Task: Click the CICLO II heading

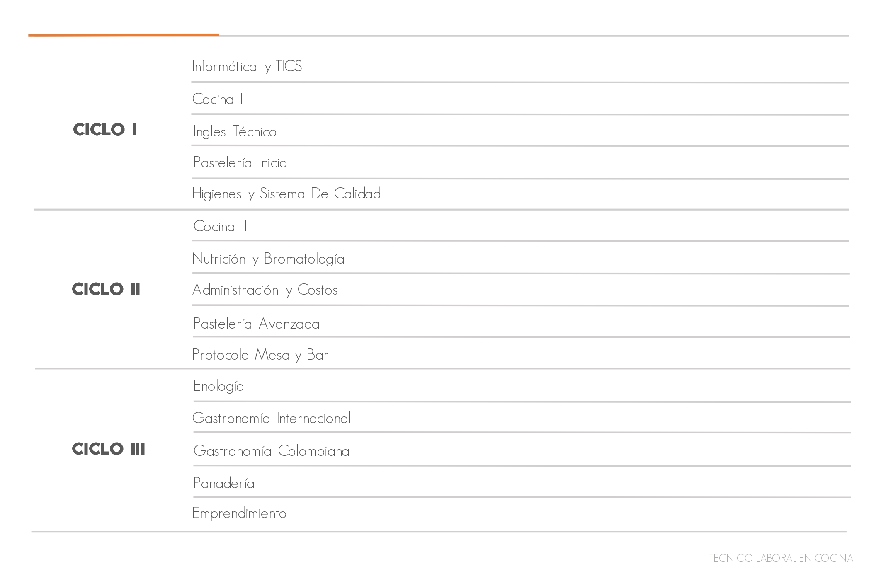Action: click(x=106, y=289)
